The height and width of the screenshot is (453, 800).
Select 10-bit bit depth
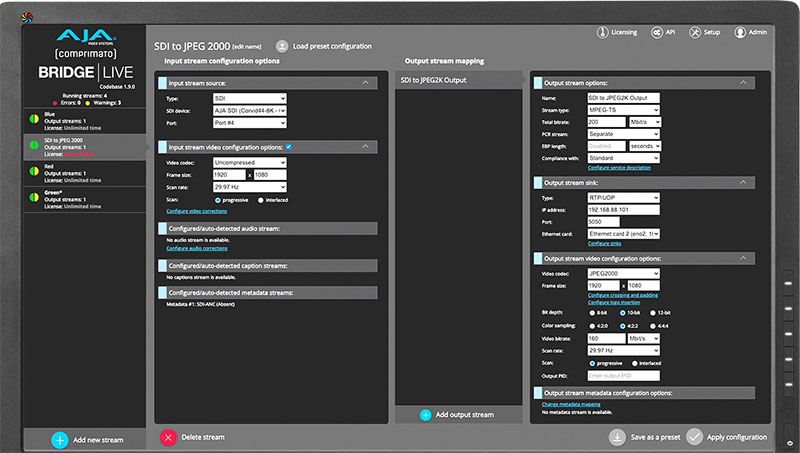tap(623, 313)
